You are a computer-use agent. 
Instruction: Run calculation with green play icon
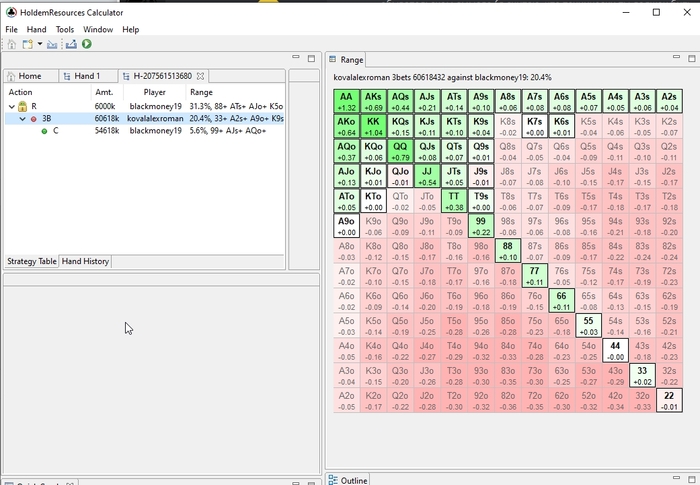click(x=87, y=44)
